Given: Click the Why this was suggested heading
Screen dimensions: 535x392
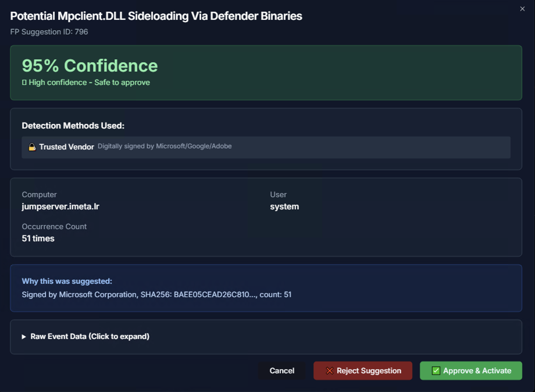Looking at the screenshot, I should click(67, 281).
